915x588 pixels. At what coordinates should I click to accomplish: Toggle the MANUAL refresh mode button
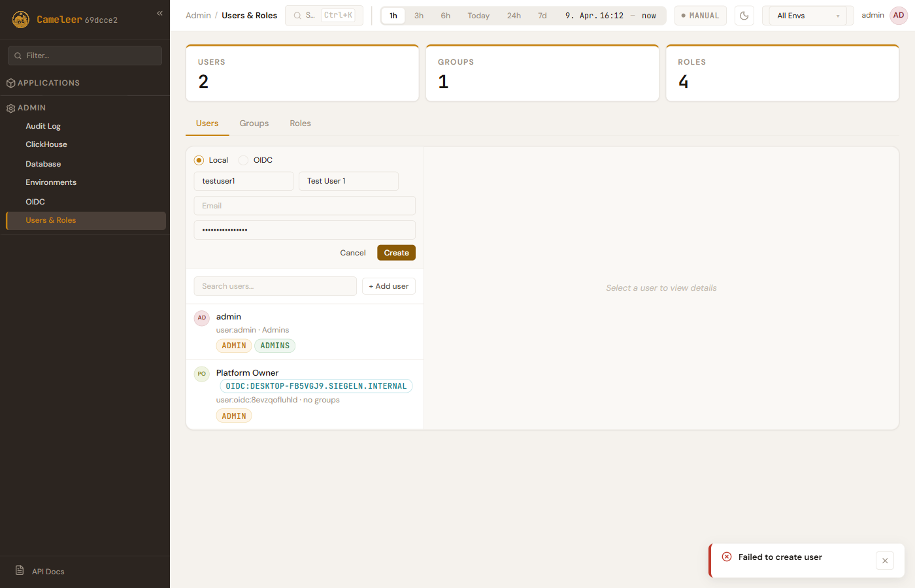click(700, 16)
